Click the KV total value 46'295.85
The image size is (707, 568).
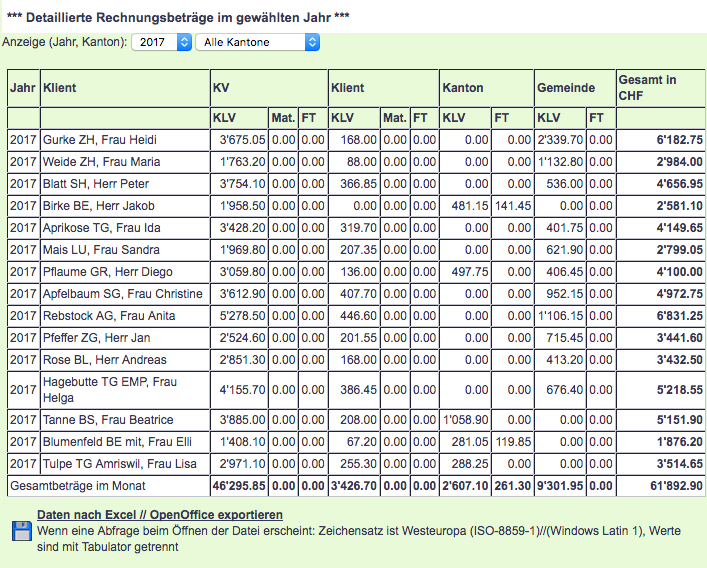click(x=238, y=485)
